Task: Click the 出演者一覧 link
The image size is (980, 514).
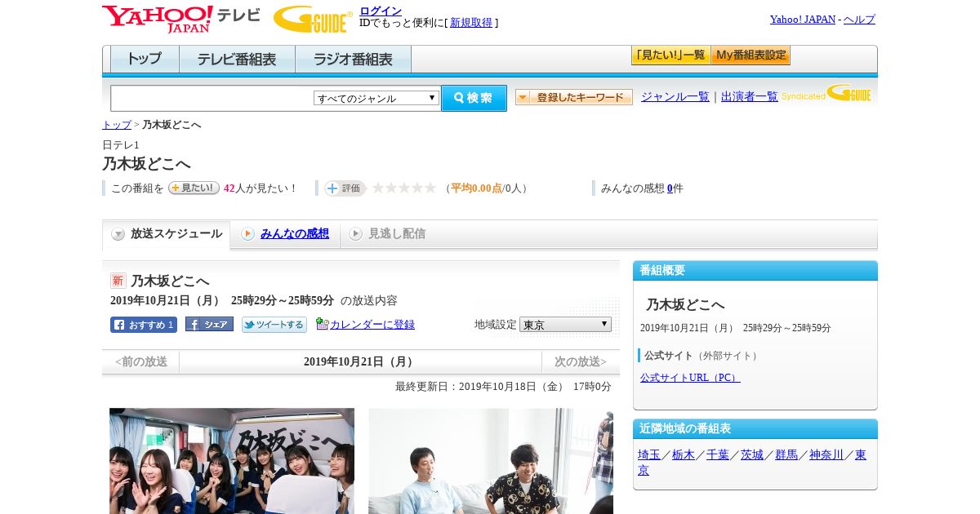Action: [x=750, y=97]
